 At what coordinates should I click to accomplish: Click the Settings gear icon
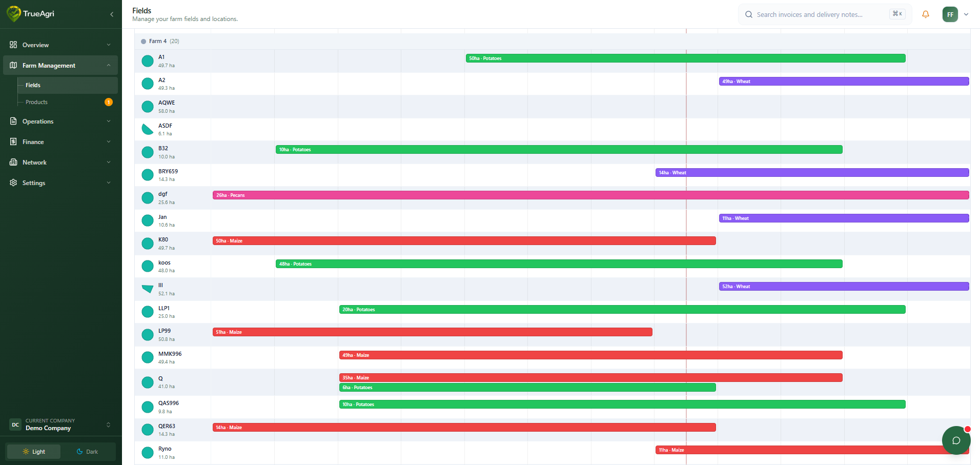pyautogui.click(x=13, y=183)
